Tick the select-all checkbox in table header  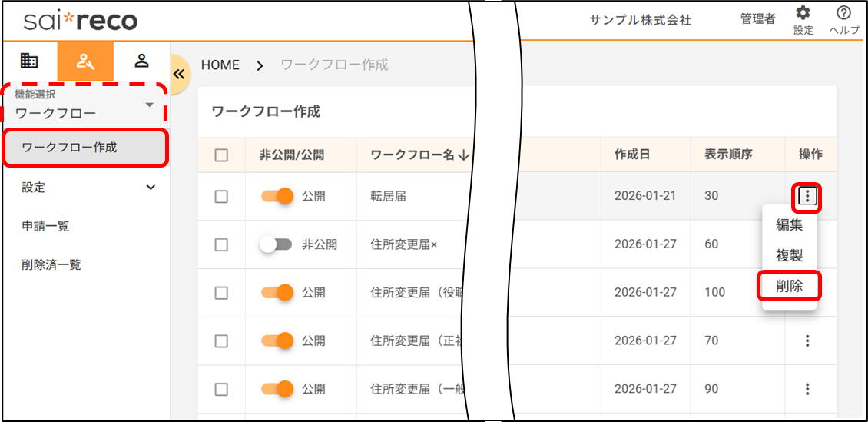(x=221, y=155)
